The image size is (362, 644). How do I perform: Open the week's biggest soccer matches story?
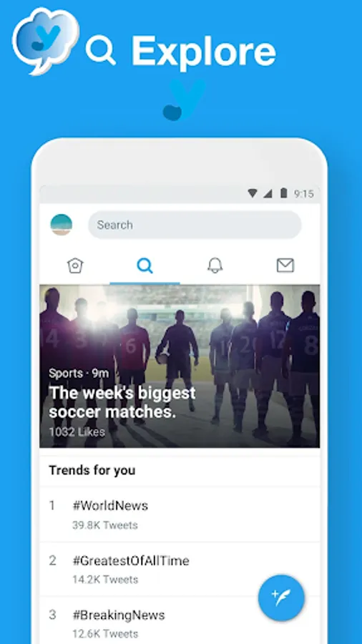click(x=180, y=366)
